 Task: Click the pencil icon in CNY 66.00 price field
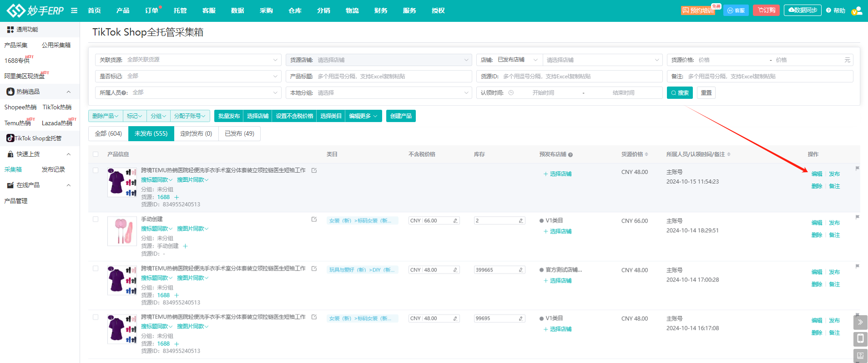tap(455, 221)
